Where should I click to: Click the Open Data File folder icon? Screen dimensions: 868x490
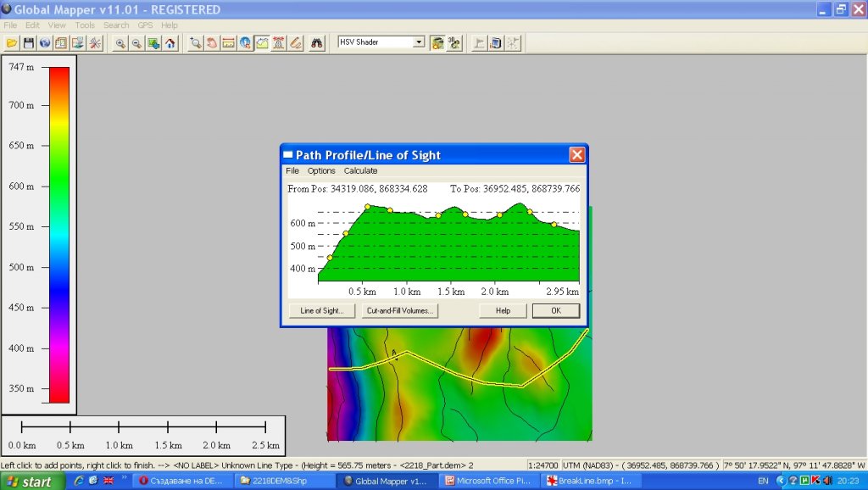pos(12,42)
